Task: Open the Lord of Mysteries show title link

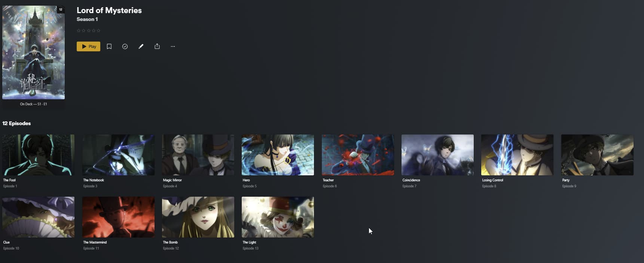Action: [109, 10]
